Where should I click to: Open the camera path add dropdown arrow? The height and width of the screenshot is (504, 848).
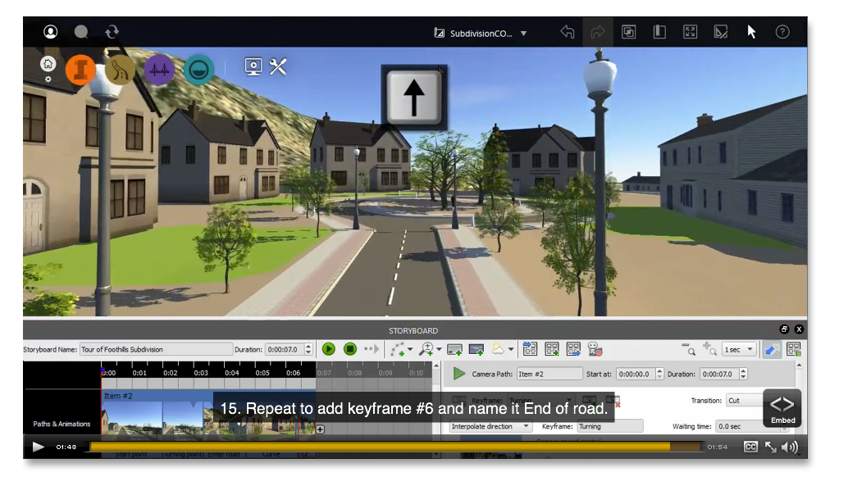(x=411, y=349)
